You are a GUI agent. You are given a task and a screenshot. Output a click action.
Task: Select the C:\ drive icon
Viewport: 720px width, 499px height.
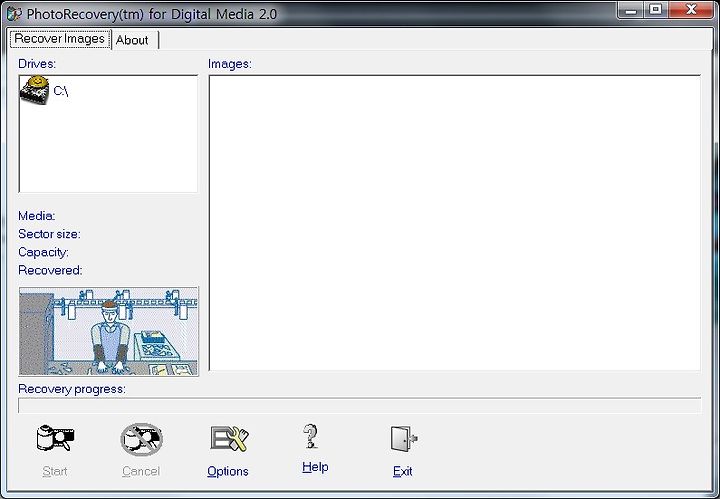point(34,90)
